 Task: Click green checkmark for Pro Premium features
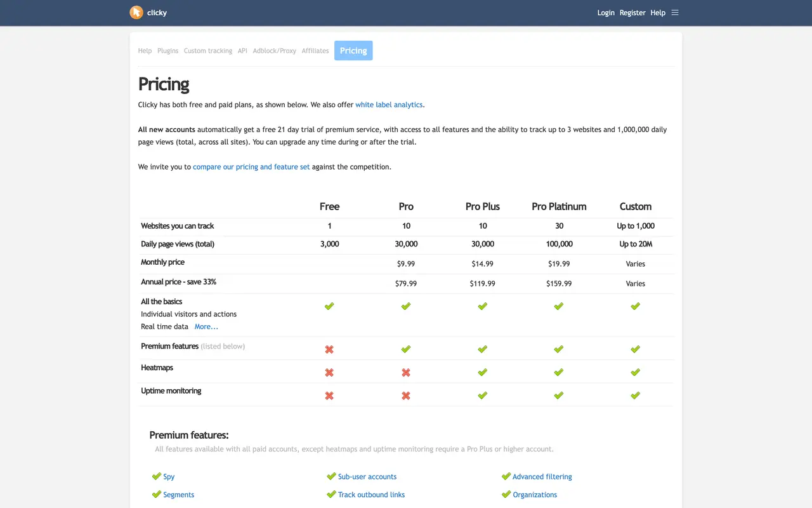click(406, 349)
